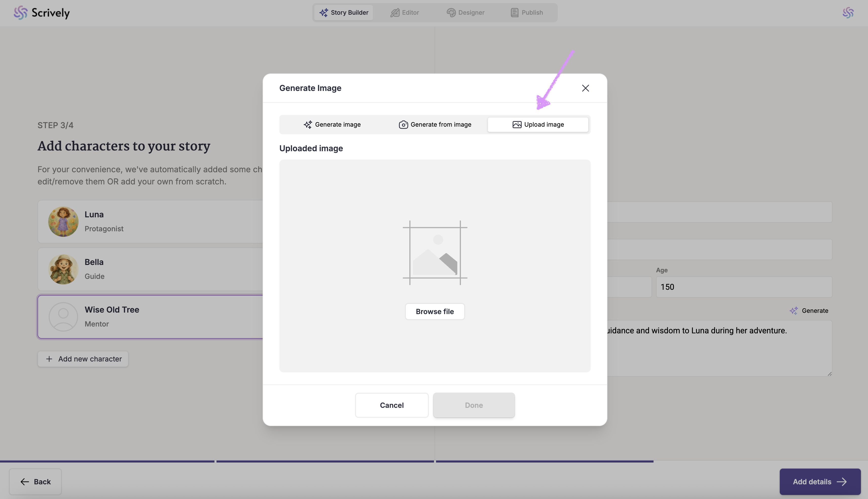Screen dimensions: 868x499
Task: Switch to Generate image tab
Action: [332, 124]
